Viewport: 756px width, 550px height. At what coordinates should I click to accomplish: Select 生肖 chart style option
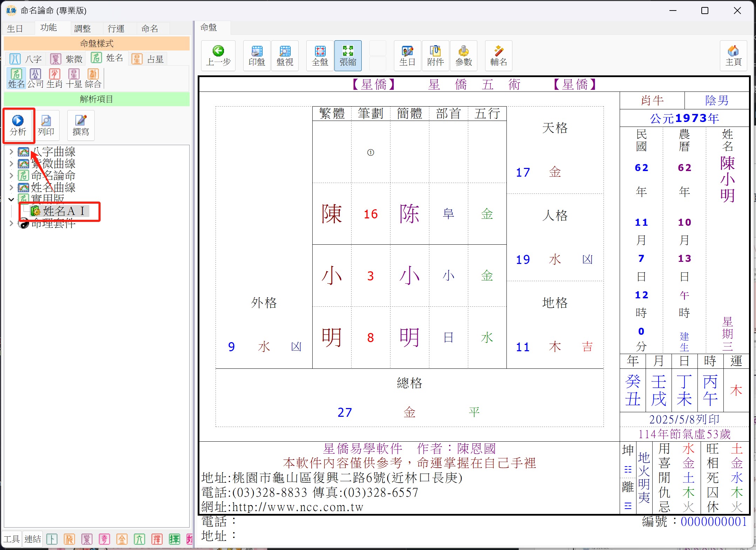[x=54, y=78]
